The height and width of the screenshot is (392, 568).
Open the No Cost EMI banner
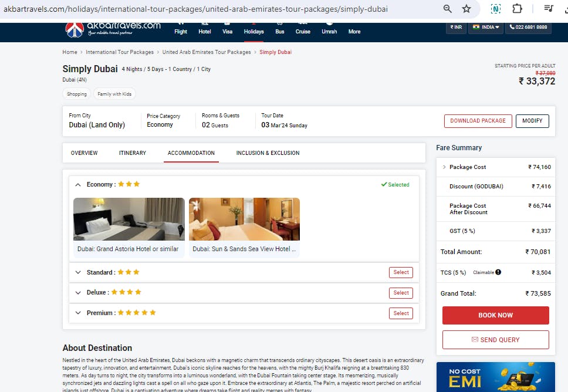click(x=496, y=377)
